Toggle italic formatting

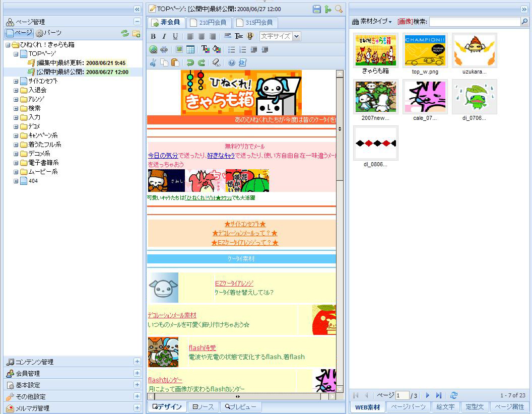point(164,36)
